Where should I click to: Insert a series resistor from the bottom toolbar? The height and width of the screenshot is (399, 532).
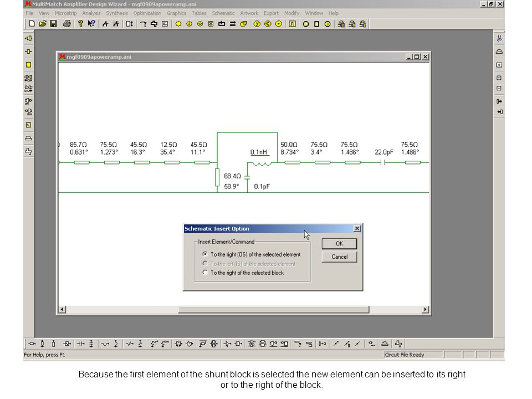[x=129, y=344]
